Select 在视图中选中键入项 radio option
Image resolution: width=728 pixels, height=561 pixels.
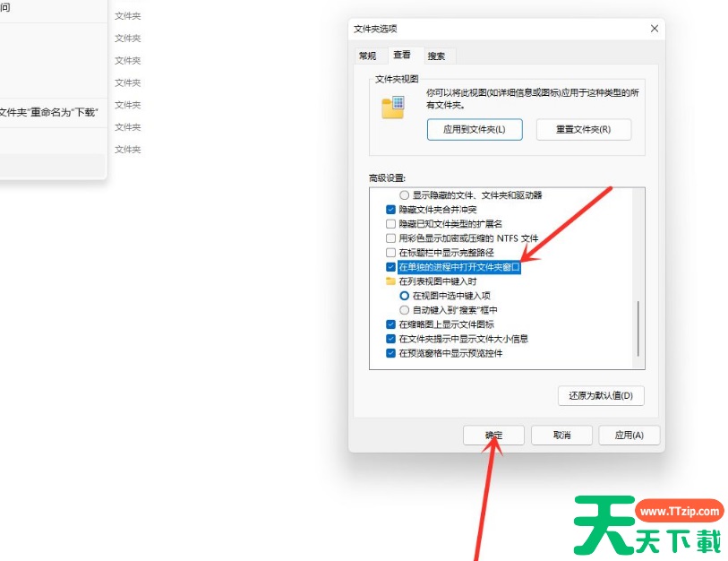405,296
